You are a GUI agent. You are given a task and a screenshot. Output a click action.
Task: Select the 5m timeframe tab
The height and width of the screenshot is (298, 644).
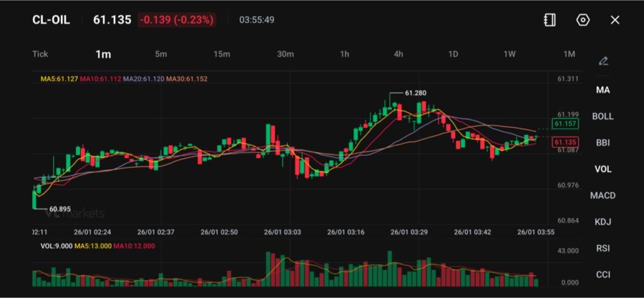tap(161, 54)
